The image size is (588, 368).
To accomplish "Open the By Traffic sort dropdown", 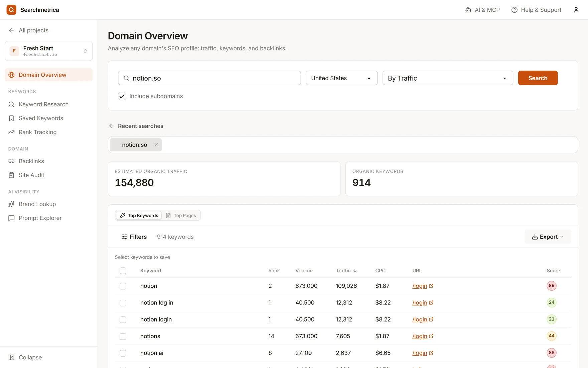I will coord(448,78).
